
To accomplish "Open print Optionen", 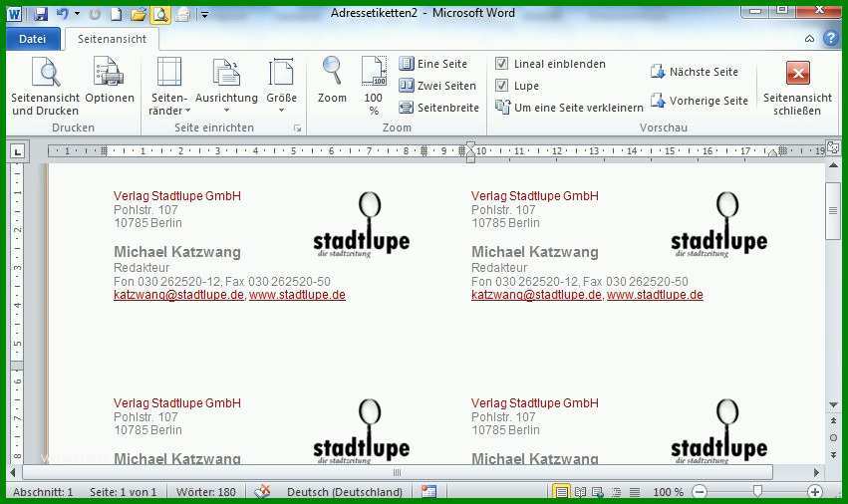I will click(x=110, y=80).
